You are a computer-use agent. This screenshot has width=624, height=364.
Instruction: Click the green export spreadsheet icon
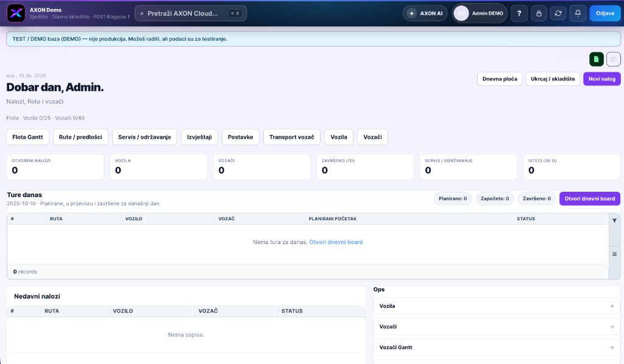pos(596,59)
